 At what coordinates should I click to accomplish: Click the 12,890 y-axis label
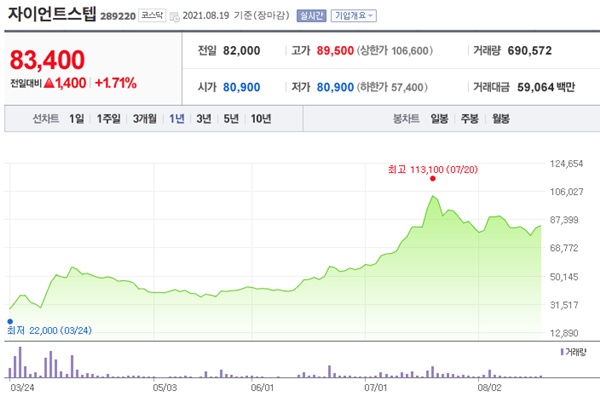click(x=564, y=333)
